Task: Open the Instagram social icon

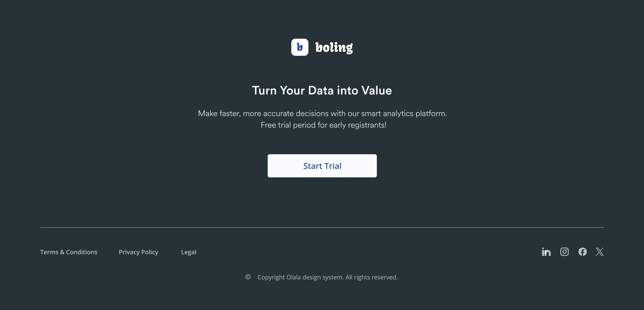Action: pos(564,252)
